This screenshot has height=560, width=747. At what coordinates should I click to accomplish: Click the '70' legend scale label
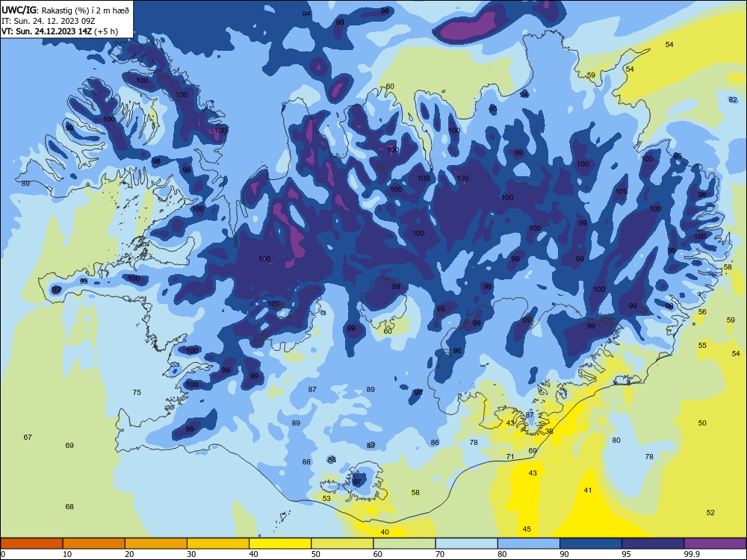click(440, 554)
